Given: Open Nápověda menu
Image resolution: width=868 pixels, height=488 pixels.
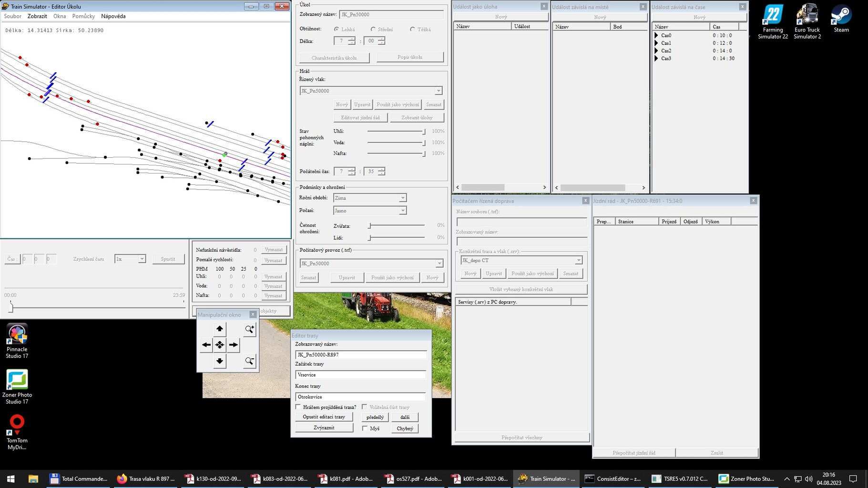Looking at the screenshot, I should 113,16.
